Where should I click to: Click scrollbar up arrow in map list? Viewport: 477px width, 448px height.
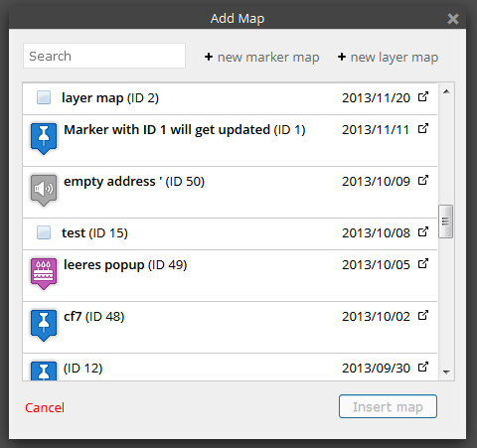(446, 91)
